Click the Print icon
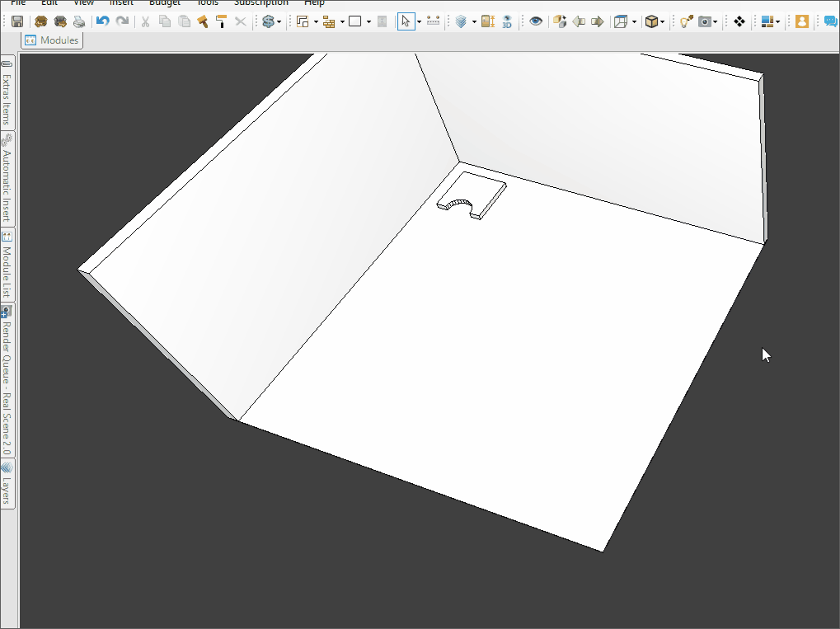 79,21
